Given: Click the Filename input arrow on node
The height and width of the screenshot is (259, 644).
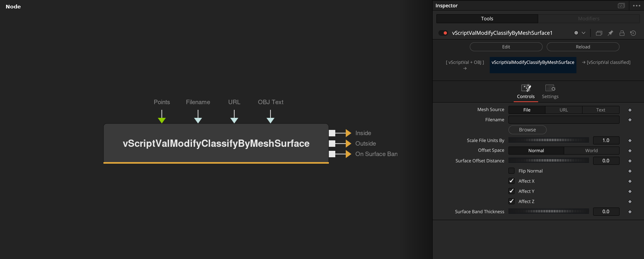Looking at the screenshot, I should pos(198,120).
